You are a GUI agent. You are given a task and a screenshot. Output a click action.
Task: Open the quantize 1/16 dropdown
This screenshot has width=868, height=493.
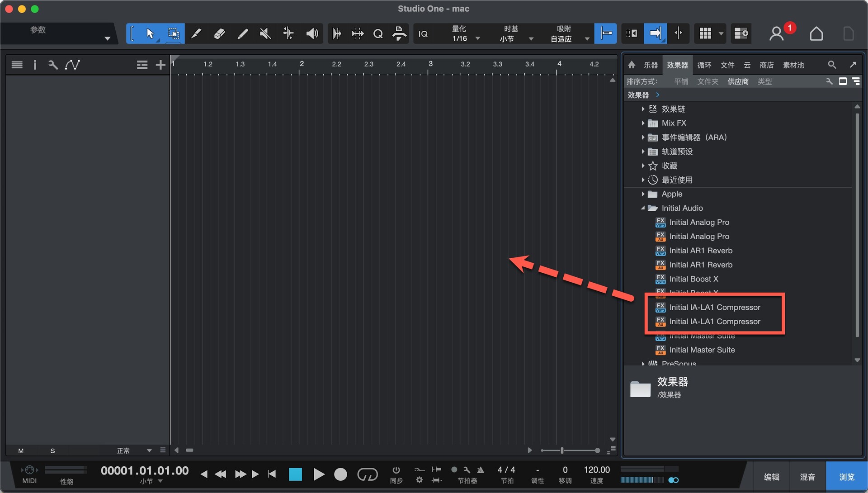pos(466,38)
